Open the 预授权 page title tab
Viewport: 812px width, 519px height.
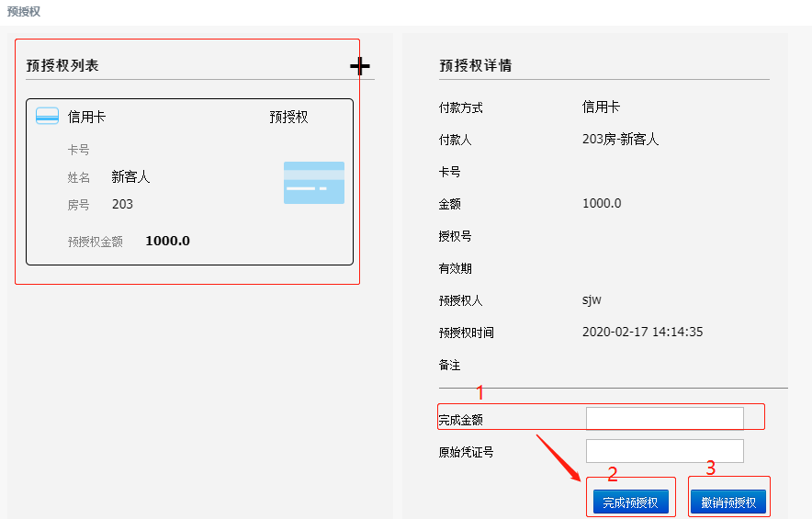coord(23,11)
